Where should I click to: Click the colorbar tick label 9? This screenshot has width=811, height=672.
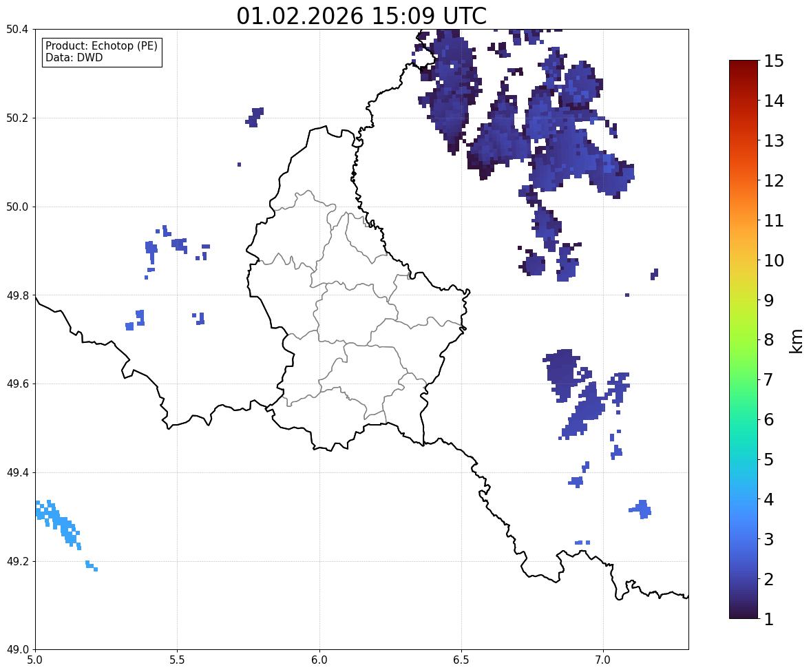[x=769, y=300]
